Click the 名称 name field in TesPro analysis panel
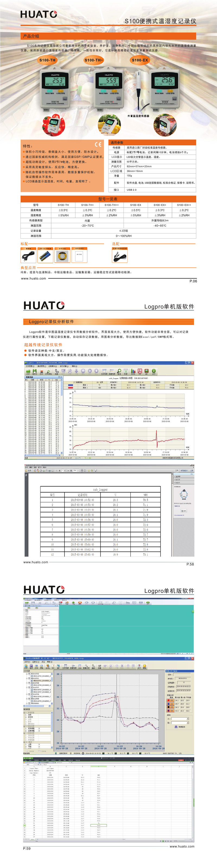Viewport: 217px width, 868px height. [x=182, y=675]
